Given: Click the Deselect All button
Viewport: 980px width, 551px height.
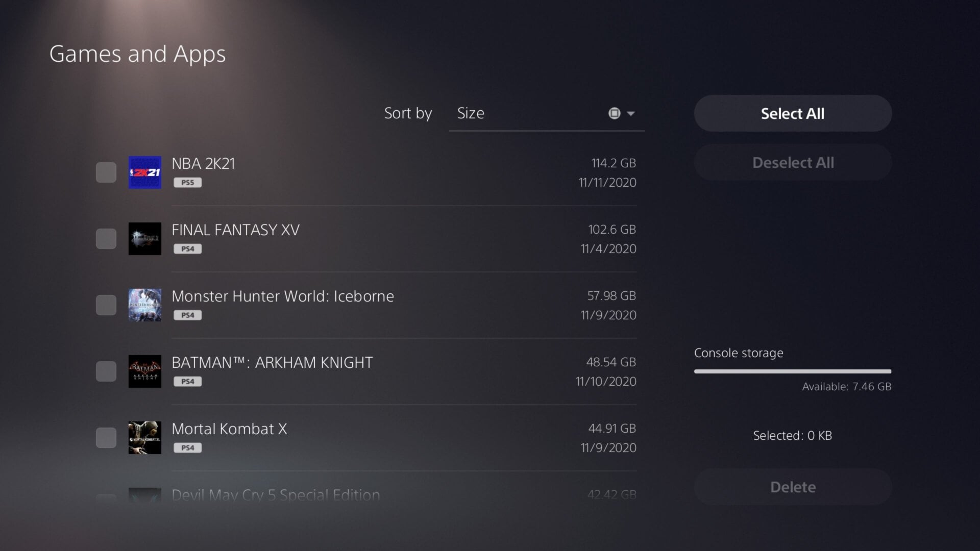Looking at the screenshot, I should pos(793,163).
